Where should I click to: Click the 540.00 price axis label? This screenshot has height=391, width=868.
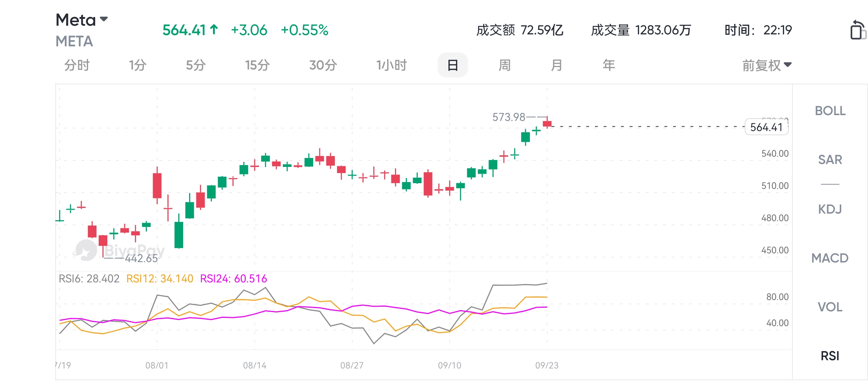[x=775, y=154]
